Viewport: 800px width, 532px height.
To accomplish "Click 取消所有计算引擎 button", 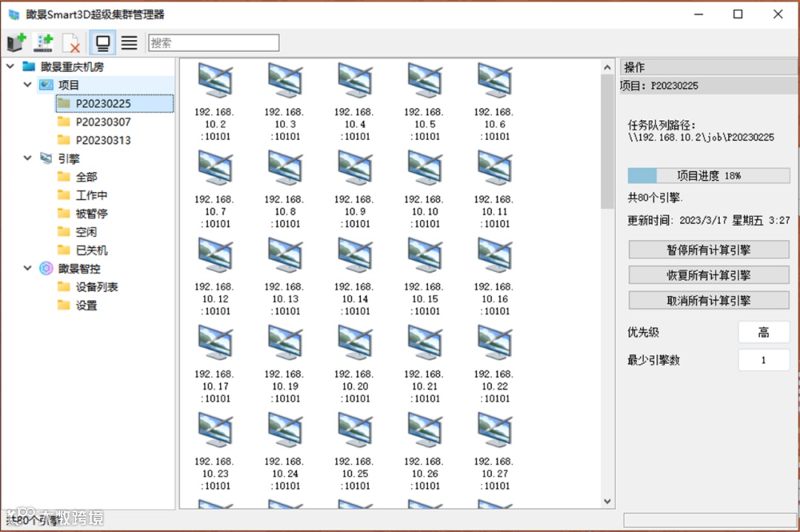I will [x=709, y=301].
